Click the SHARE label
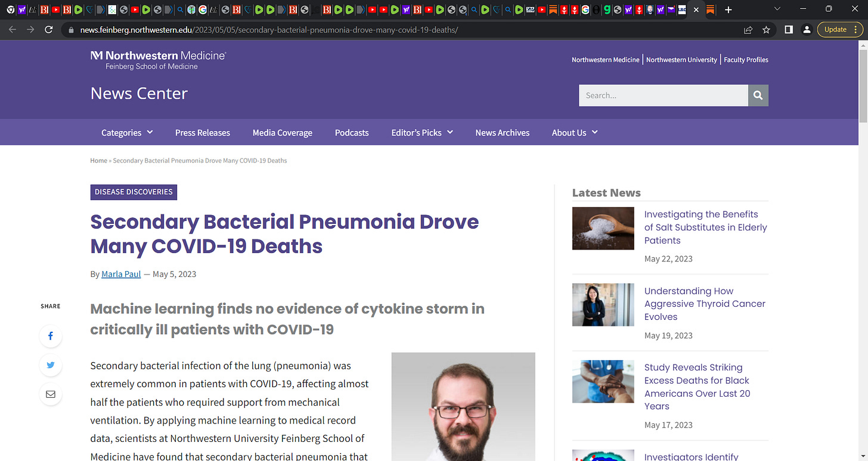 [51, 306]
